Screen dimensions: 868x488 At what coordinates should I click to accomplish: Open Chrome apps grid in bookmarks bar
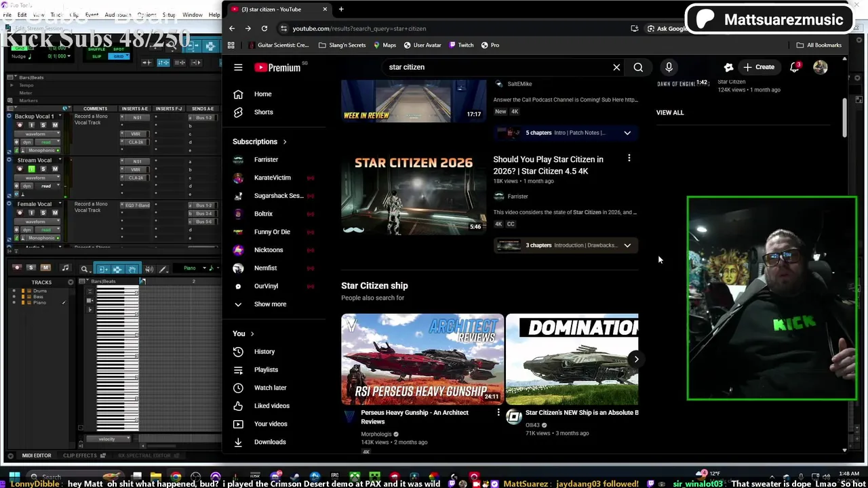(231, 45)
